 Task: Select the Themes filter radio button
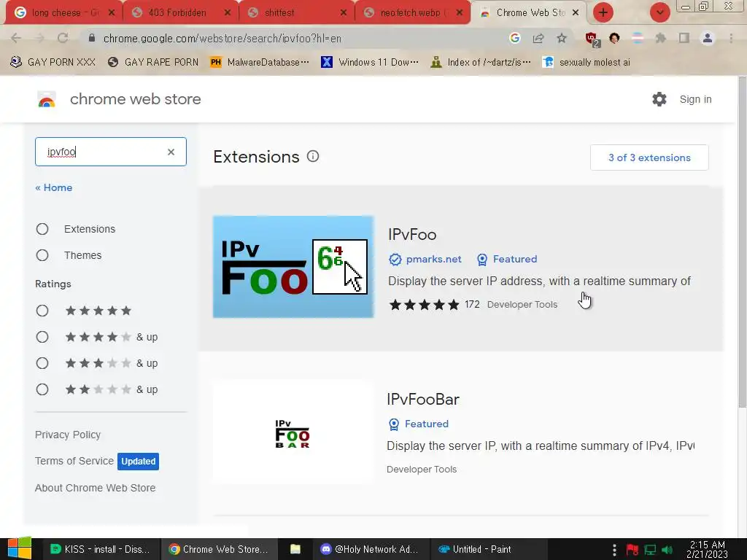click(x=42, y=255)
